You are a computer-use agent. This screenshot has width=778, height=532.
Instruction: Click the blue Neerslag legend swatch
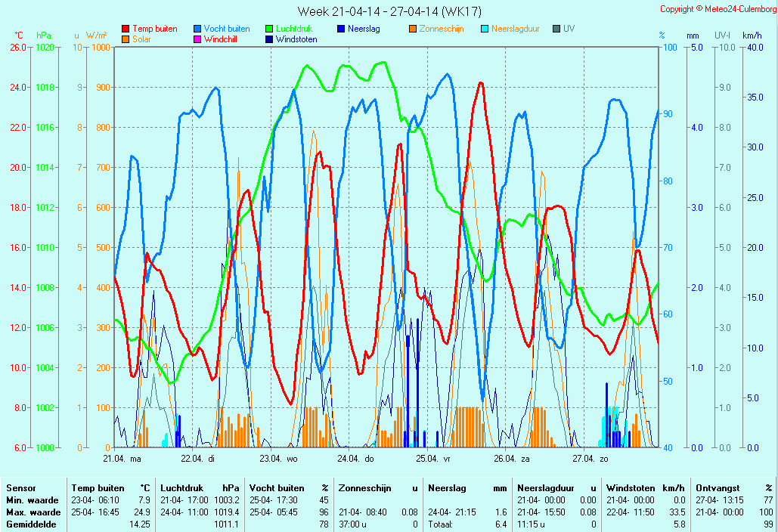pos(340,29)
